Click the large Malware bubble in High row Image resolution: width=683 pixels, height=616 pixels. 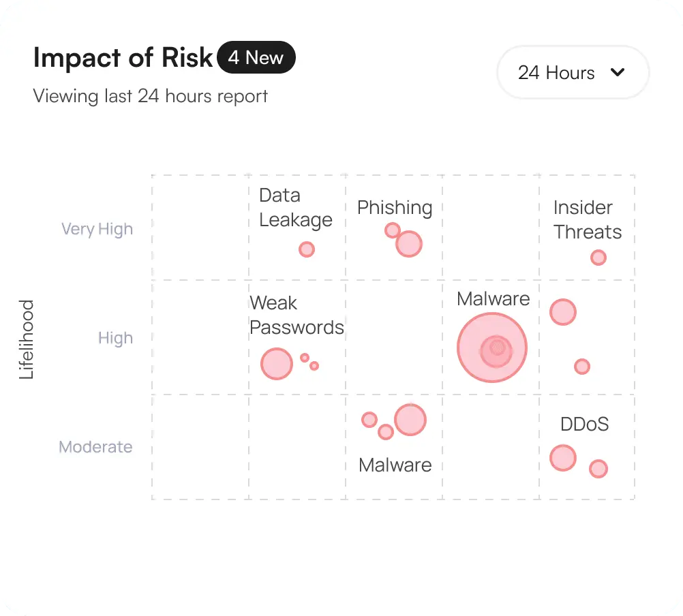pyautogui.click(x=492, y=348)
